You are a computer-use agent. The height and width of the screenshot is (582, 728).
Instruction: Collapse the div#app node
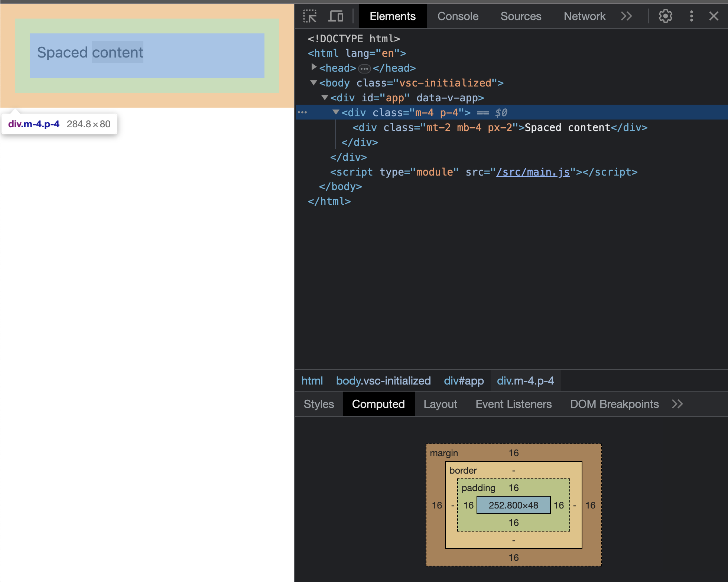pyautogui.click(x=325, y=98)
